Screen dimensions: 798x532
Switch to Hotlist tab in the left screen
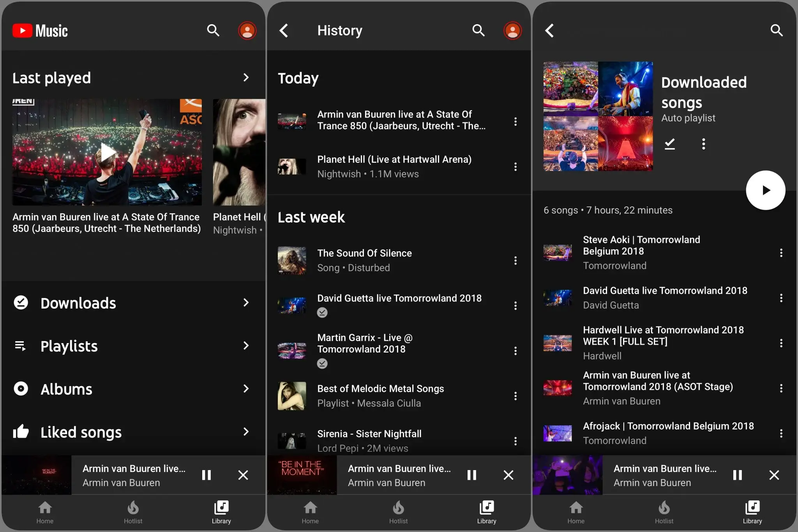coord(133,512)
